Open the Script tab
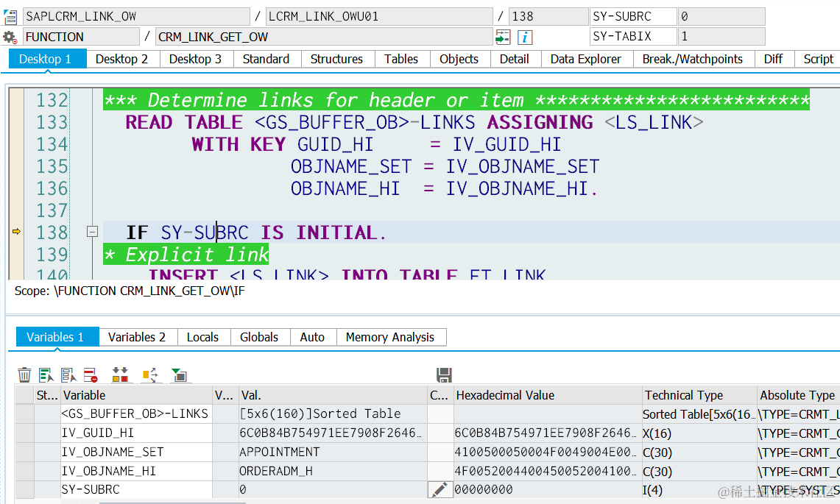Image resolution: width=840 pixels, height=504 pixels. (818, 59)
